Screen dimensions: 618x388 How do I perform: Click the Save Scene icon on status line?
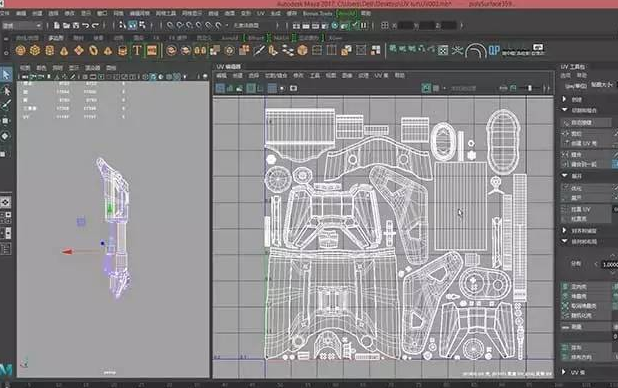click(x=76, y=26)
